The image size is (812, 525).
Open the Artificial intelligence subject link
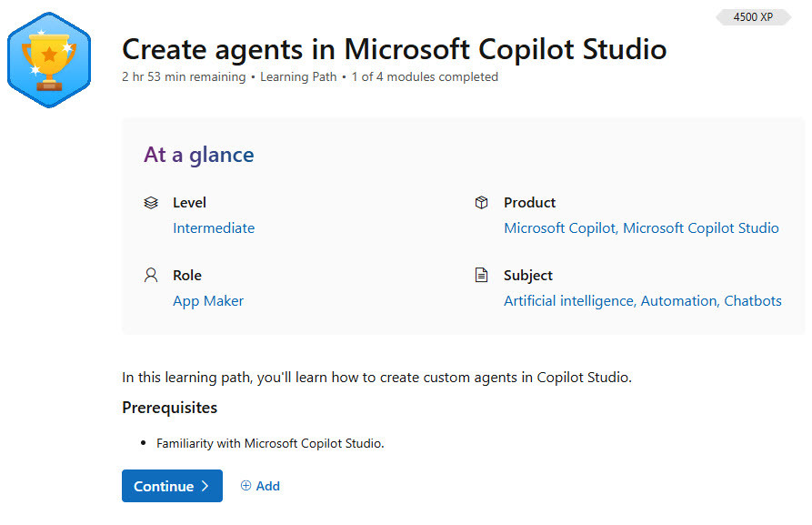tap(568, 301)
